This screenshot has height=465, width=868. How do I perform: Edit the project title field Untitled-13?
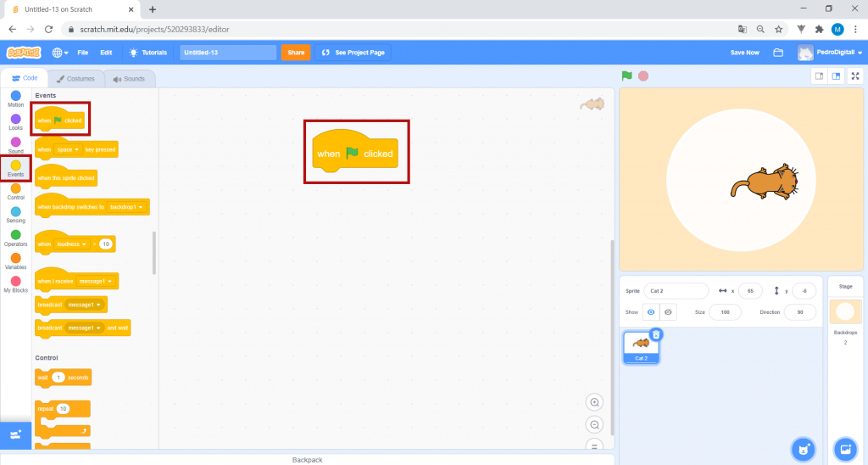[228, 53]
